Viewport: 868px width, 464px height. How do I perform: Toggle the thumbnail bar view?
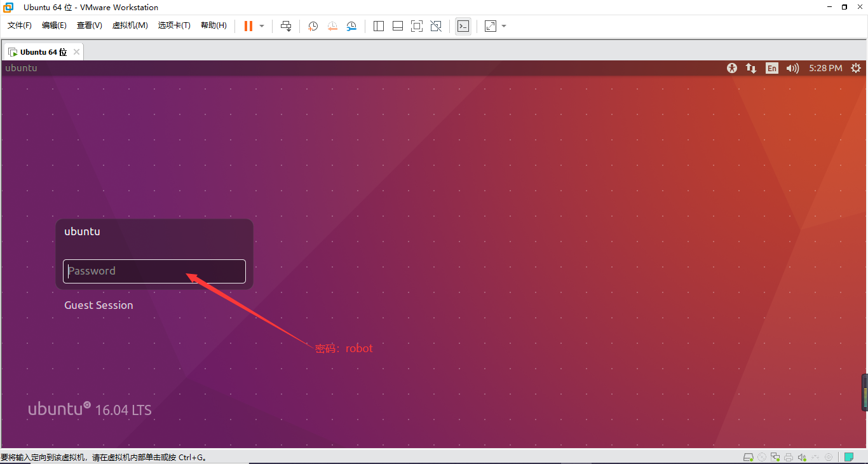tap(398, 26)
